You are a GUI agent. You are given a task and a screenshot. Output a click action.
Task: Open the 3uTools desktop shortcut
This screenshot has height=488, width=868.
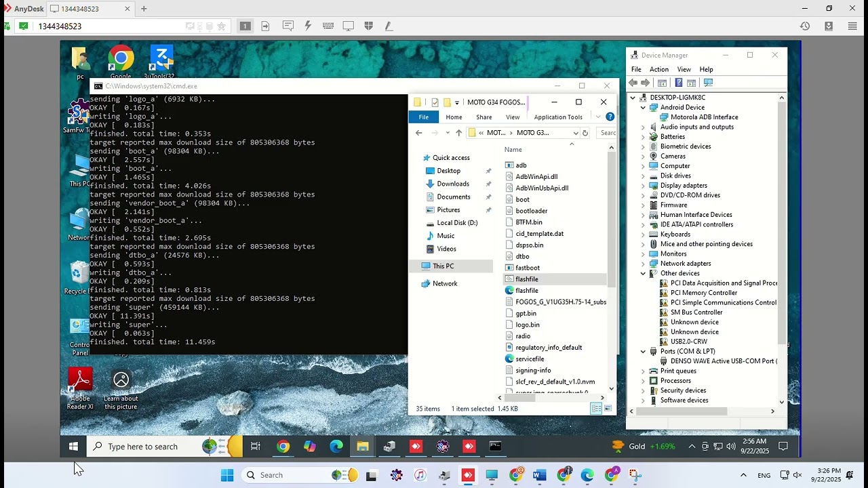(x=161, y=62)
